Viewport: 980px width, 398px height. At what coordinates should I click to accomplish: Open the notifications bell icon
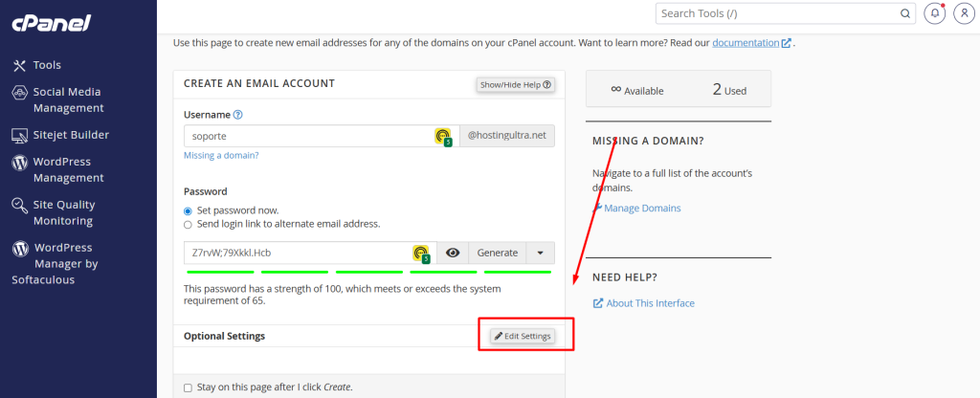[x=934, y=14]
